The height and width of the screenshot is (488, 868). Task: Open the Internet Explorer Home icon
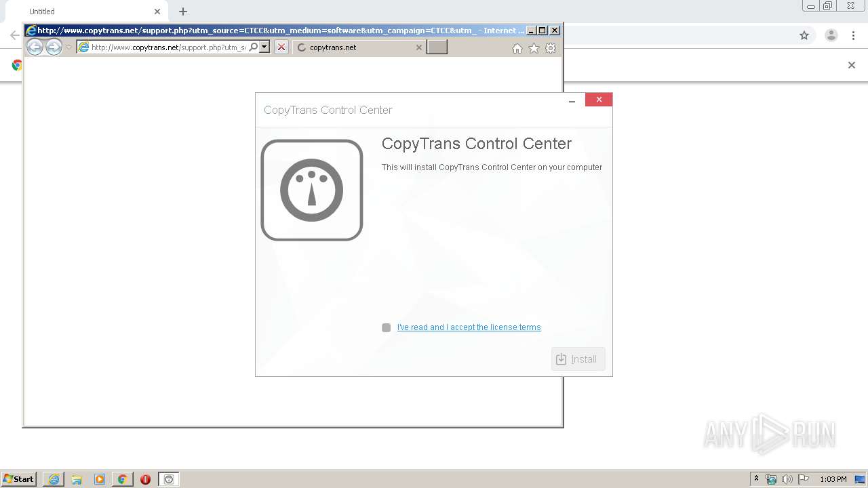click(x=517, y=48)
